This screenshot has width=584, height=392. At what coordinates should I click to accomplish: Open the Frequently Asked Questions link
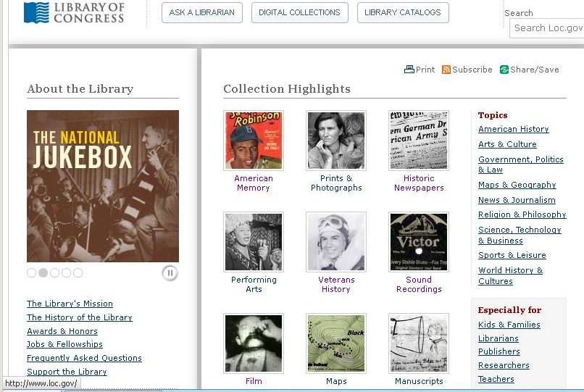[x=84, y=358]
